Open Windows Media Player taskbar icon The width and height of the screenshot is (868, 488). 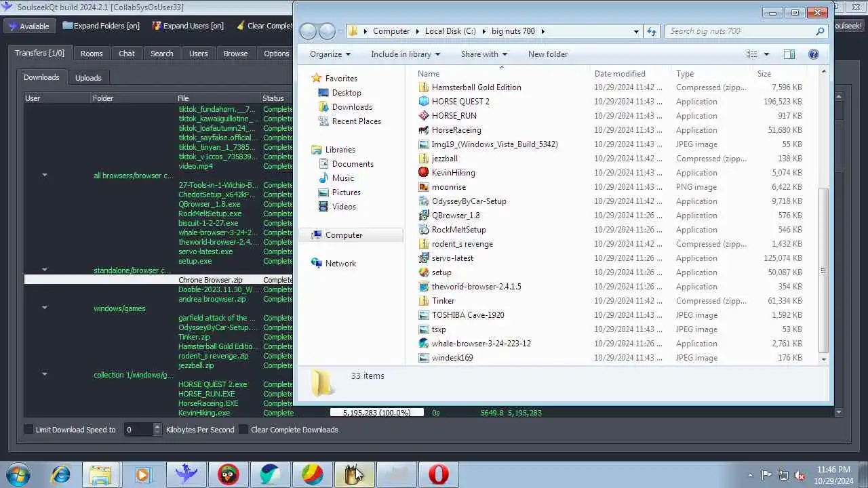pos(143,474)
